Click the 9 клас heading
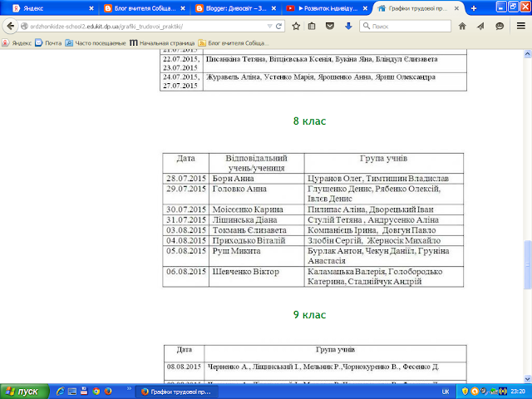This screenshot has height=399, width=532. tap(309, 315)
